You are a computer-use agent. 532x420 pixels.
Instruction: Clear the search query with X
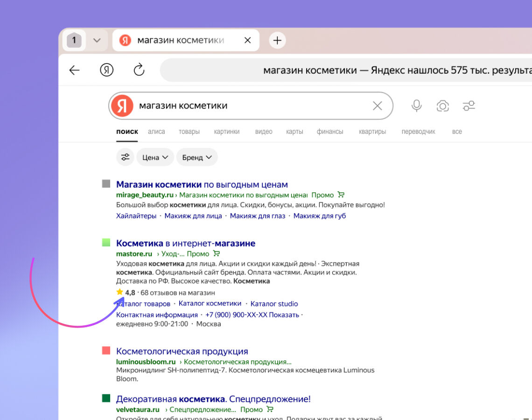pos(377,106)
